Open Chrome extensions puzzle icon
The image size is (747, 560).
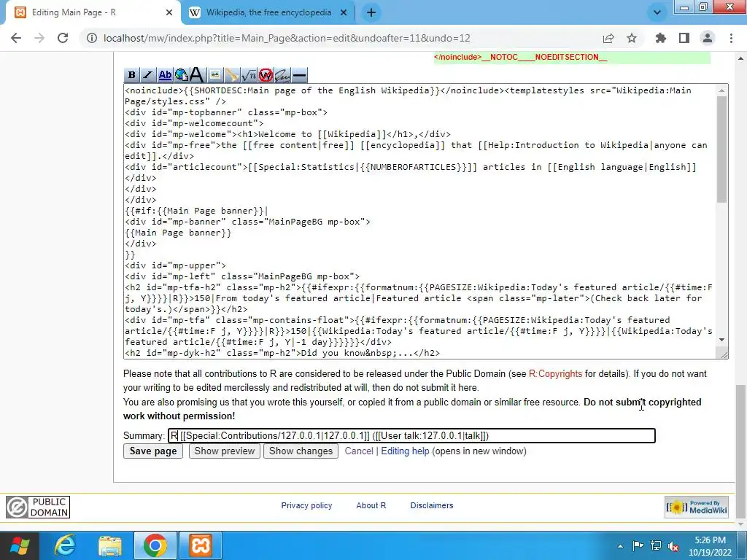click(661, 38)
